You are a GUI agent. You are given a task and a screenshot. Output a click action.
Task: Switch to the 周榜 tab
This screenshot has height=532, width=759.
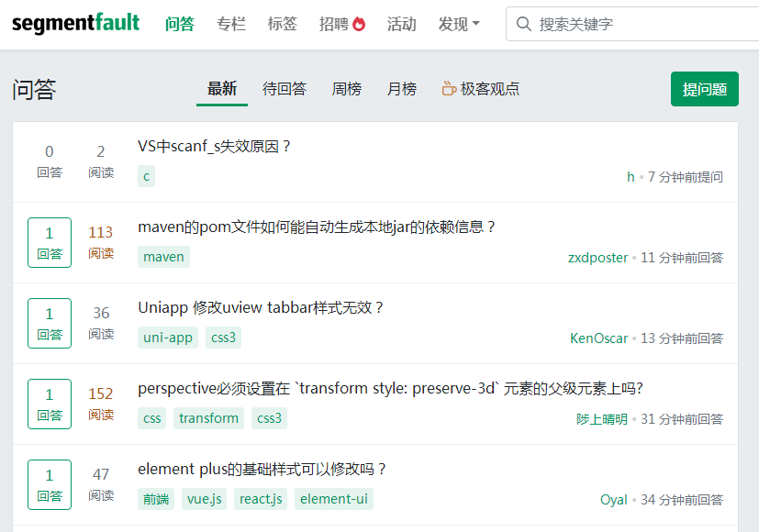[x=347, y=89]
